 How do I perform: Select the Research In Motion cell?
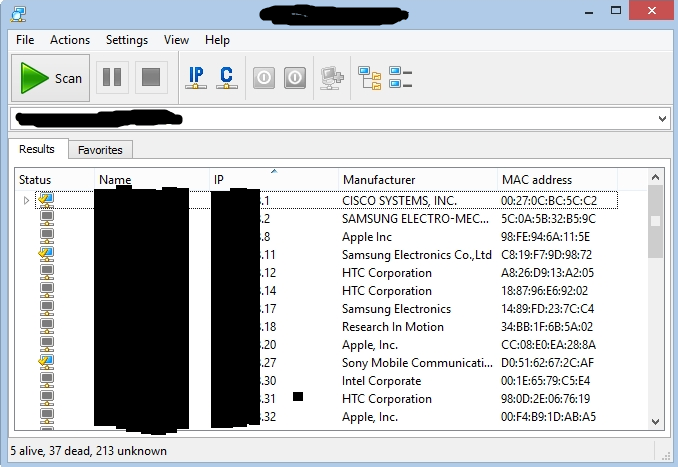point(393,327)
